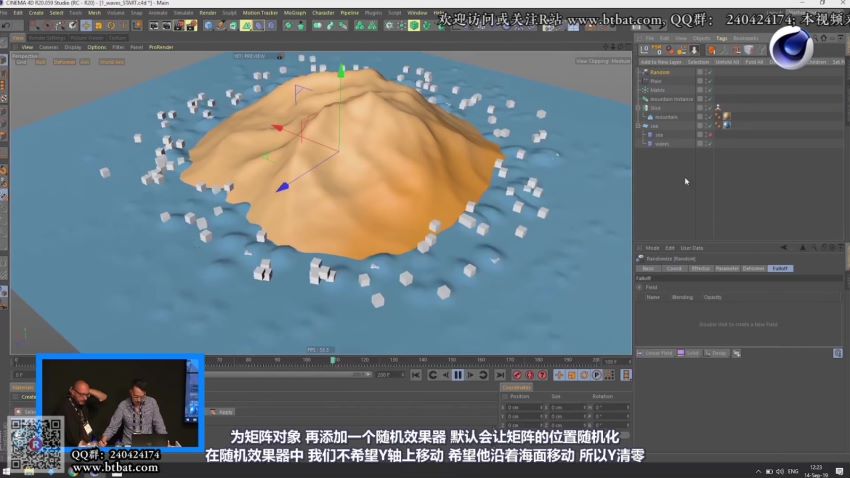
Task: Click the cube primitive icon in toolbar
Action: 209,25
